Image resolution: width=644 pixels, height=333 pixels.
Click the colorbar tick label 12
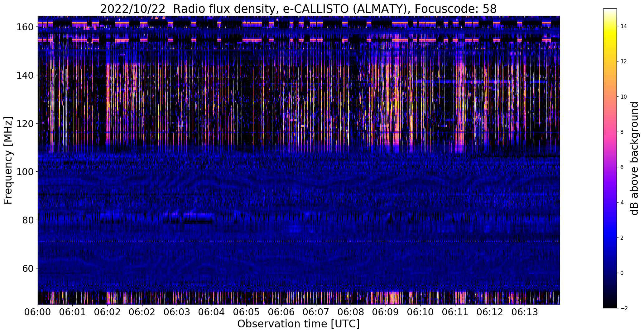[x=624, y=61]
